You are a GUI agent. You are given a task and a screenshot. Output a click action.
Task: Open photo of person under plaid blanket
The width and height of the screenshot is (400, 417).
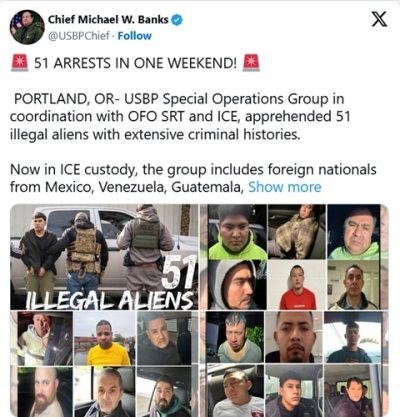(x=297, y=232)
